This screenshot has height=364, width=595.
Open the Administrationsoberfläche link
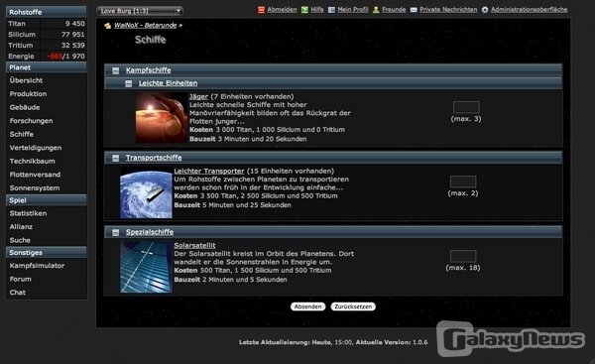tap(530, 10)
